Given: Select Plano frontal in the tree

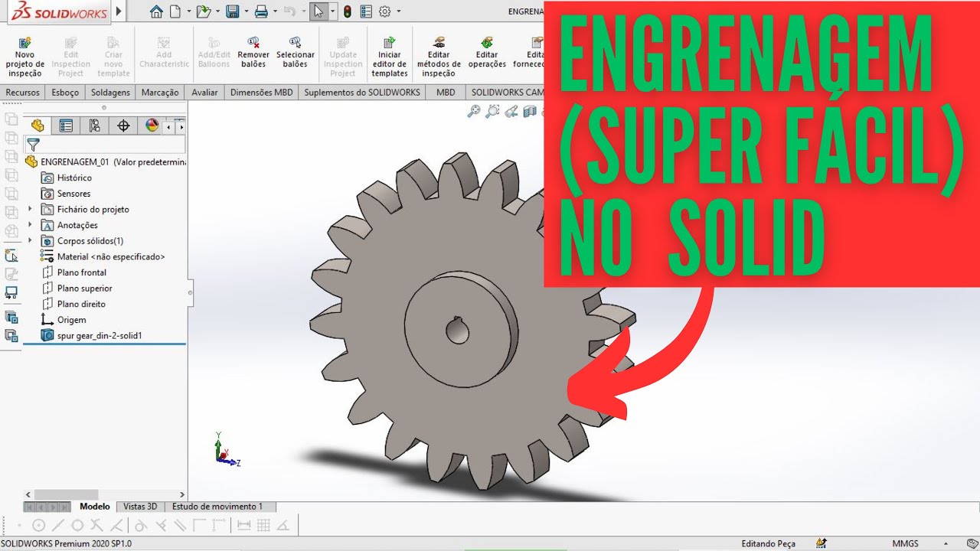Looking at the screenshot, I should click(x=73, y=272).
